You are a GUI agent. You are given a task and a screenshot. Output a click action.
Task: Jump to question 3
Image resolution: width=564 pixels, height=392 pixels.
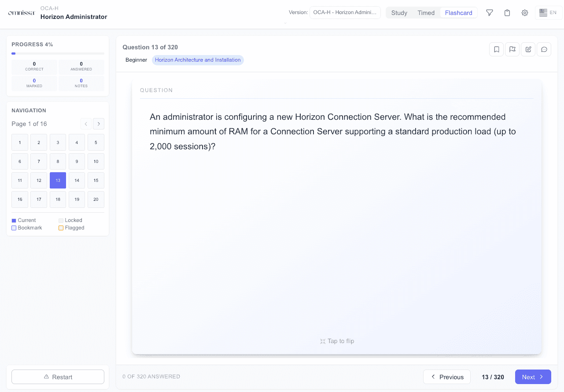coord(58,142)
